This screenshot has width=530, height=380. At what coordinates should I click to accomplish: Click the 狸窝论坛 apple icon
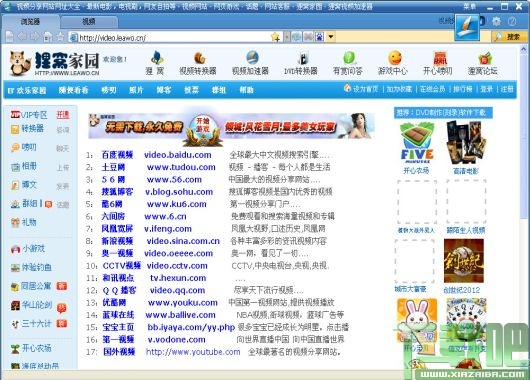pyautogui.click(x=484, y=58)
